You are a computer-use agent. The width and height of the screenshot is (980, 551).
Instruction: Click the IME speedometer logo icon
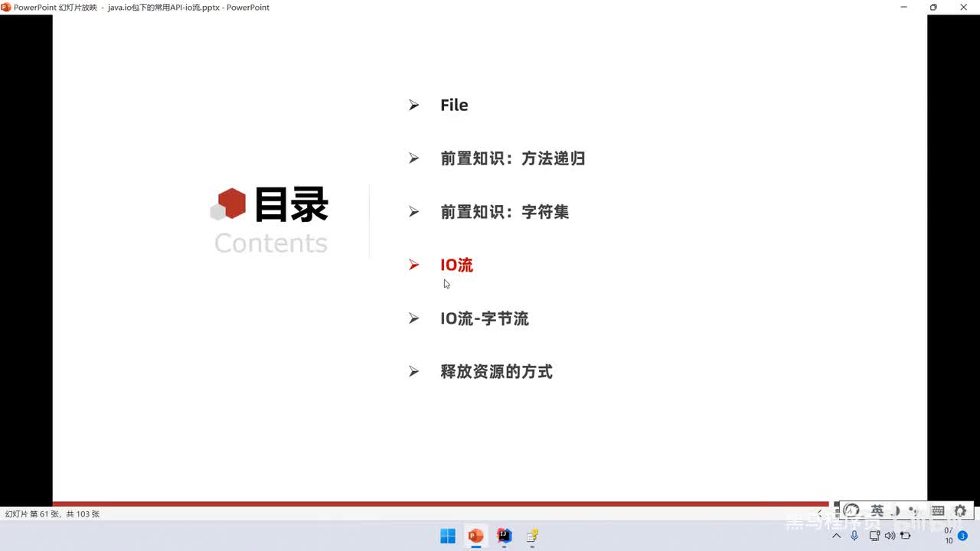pos(851,510)
